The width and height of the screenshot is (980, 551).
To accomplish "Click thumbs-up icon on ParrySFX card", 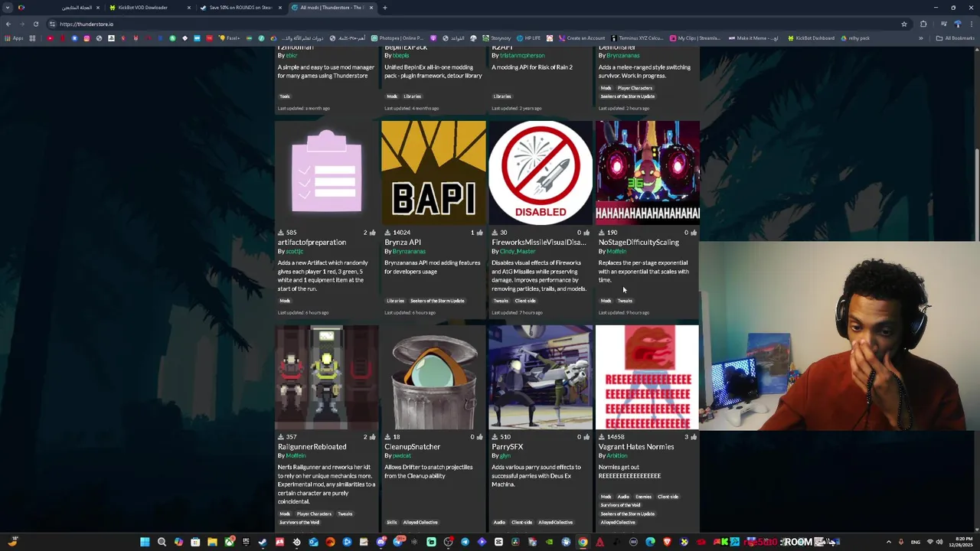I will point(586,437).
